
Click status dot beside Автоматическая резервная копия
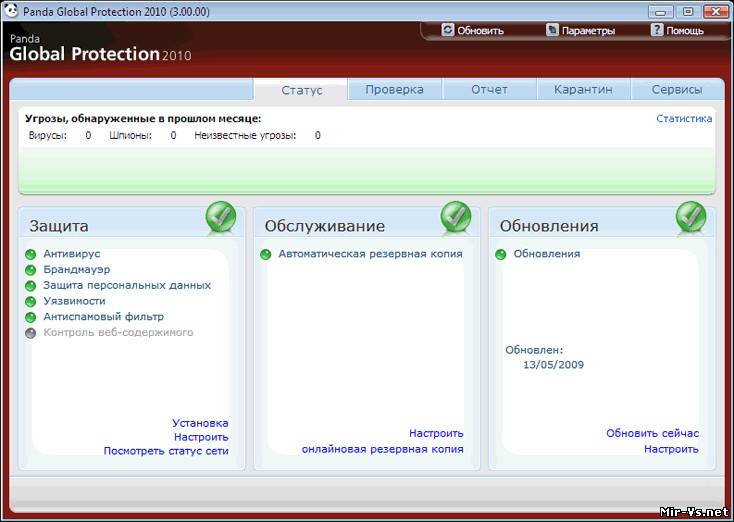[x=265, y=255]
